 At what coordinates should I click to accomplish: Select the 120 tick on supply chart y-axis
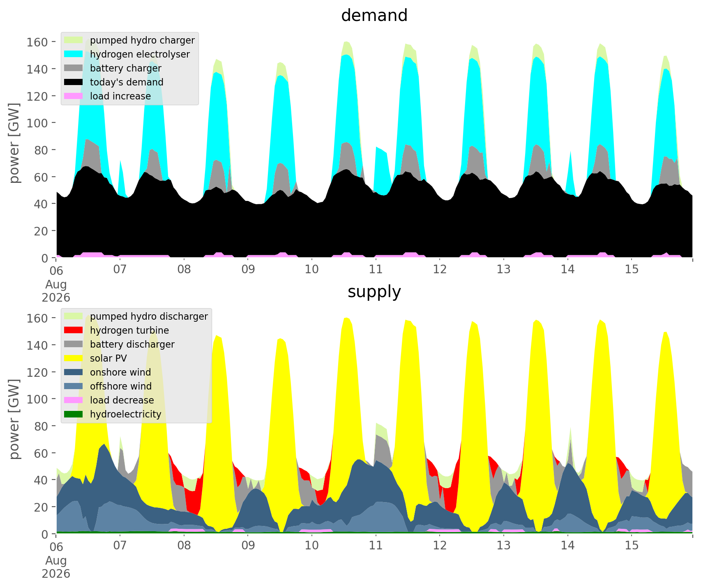[37, 372]
